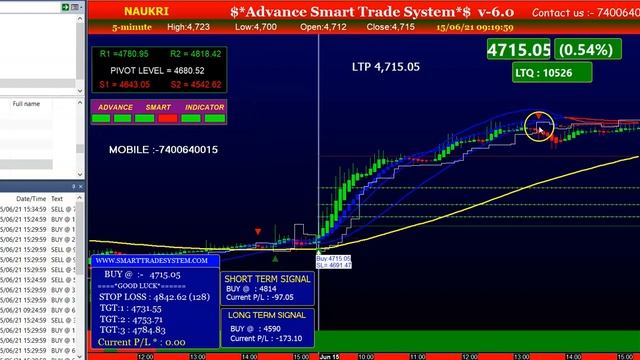
Task: Open WWW.SMARTTRADESYSTEM.COM link
Action: pyautogui.click(x=152, y=260)
